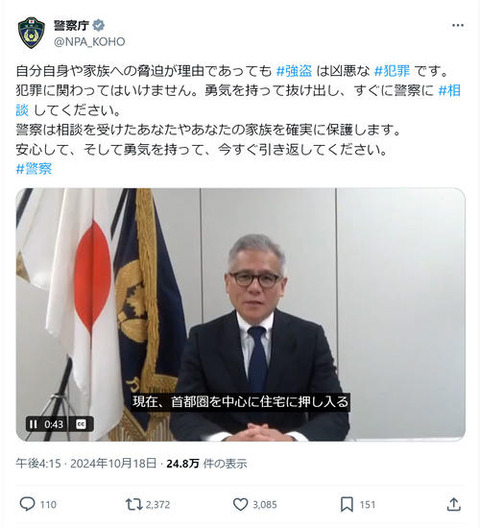Open the #強盗 hashtag
480x528 pixels.
point(294,71)
